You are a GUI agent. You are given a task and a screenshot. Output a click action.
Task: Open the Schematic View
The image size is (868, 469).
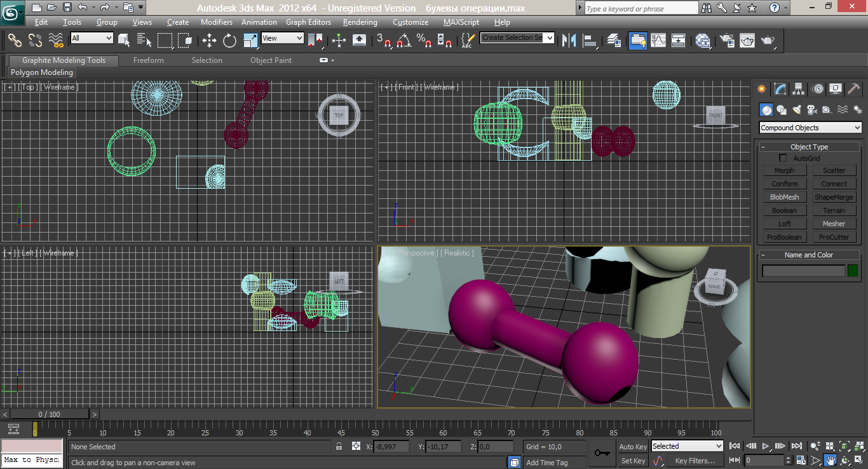pos(679,41)
